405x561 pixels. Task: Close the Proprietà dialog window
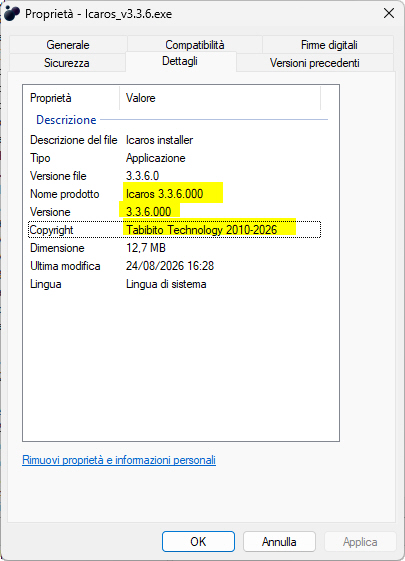point(389,14)
